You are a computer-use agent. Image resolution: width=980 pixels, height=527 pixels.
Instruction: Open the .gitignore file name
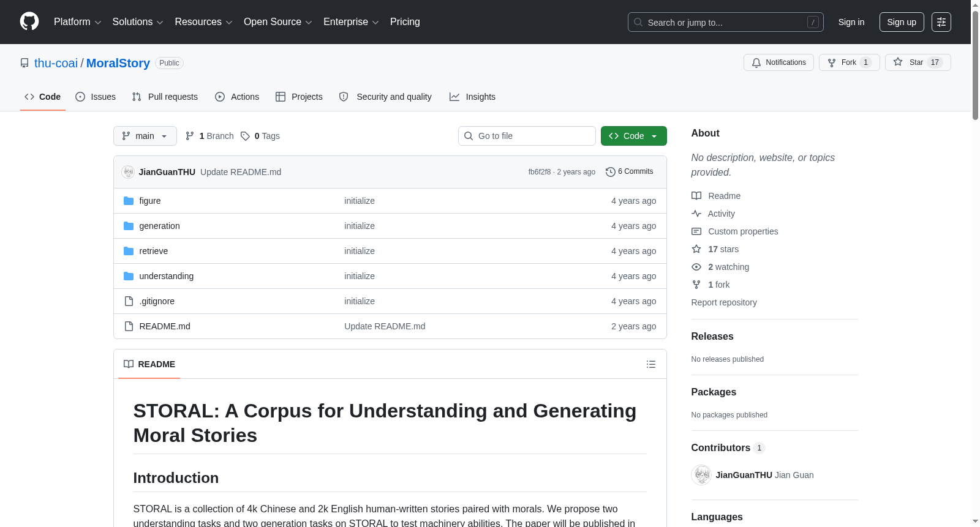[157, 301]
